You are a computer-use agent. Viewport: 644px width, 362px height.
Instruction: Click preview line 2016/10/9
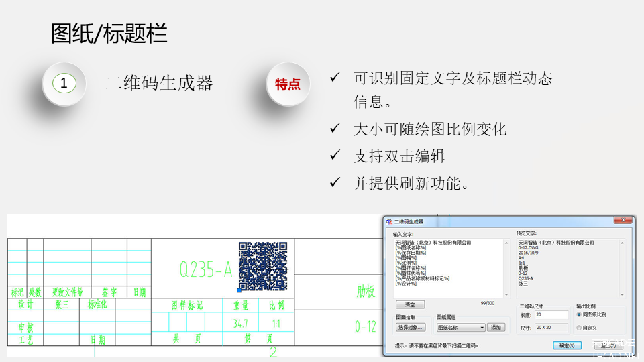pyautogui.click(x=528, y=253)
